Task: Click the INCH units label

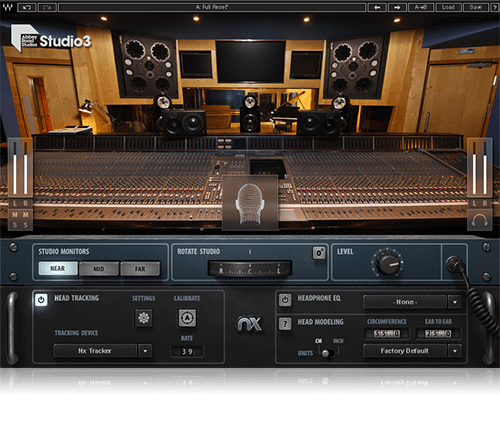Action: [338, 341]
